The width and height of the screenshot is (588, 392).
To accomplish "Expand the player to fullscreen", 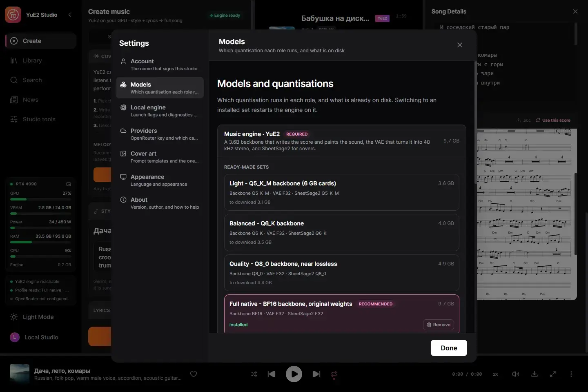I will (553, 374).
